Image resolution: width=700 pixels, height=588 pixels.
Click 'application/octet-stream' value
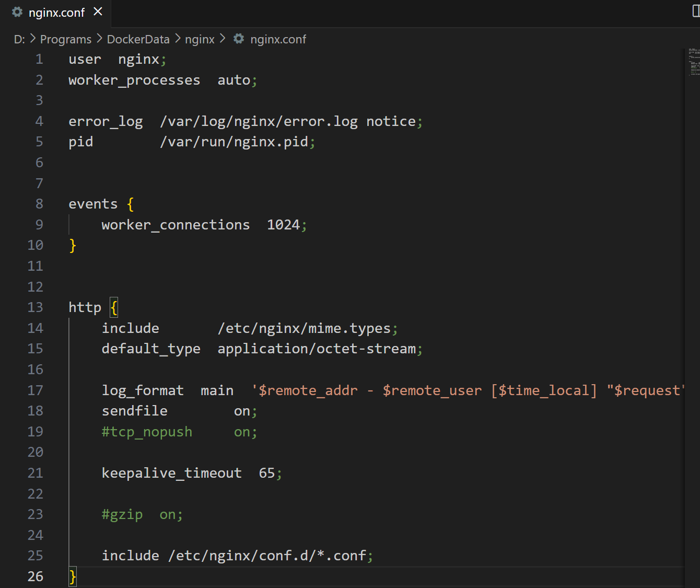[x=317, y=349]
